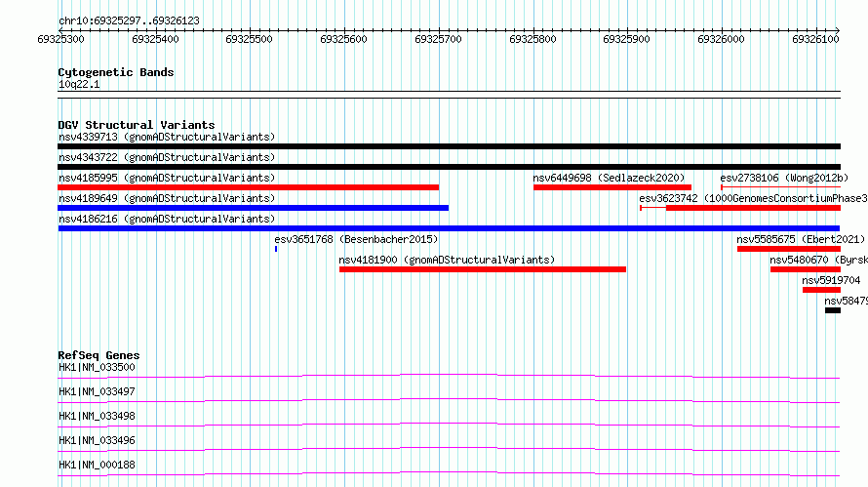
Task: Select the blue bar of nsv4189649
Action: tap(253, 208)
